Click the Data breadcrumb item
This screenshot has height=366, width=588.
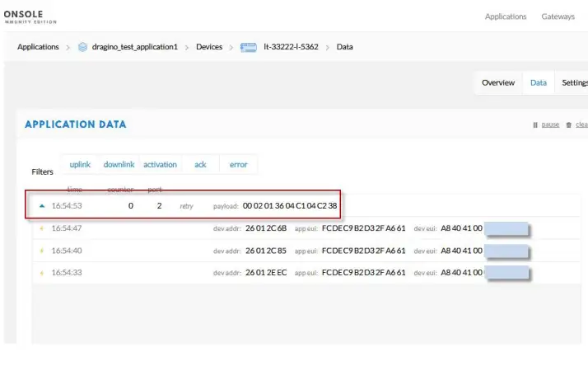point(344,47)
